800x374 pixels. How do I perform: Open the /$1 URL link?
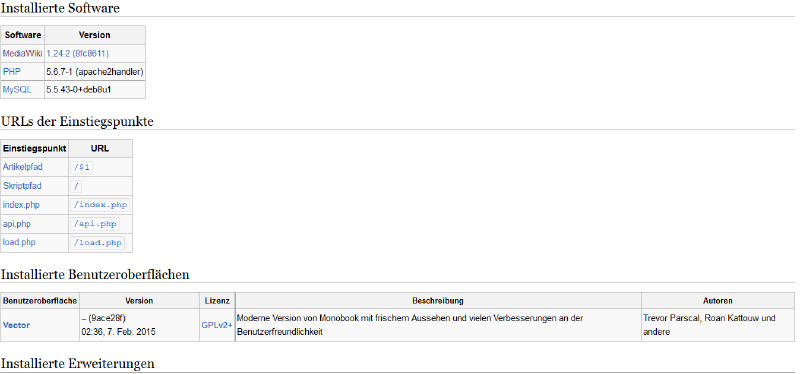click(82, 167)
